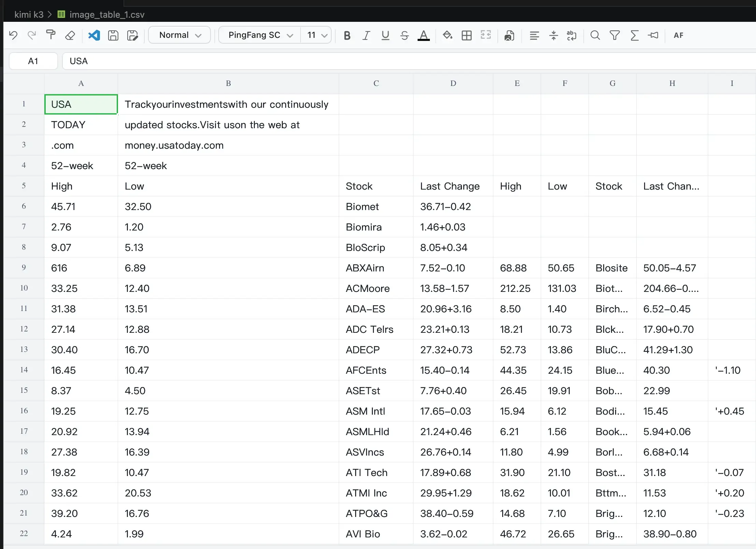Select row 22 header
Screen dimensions: 756x549
(24, 534)
